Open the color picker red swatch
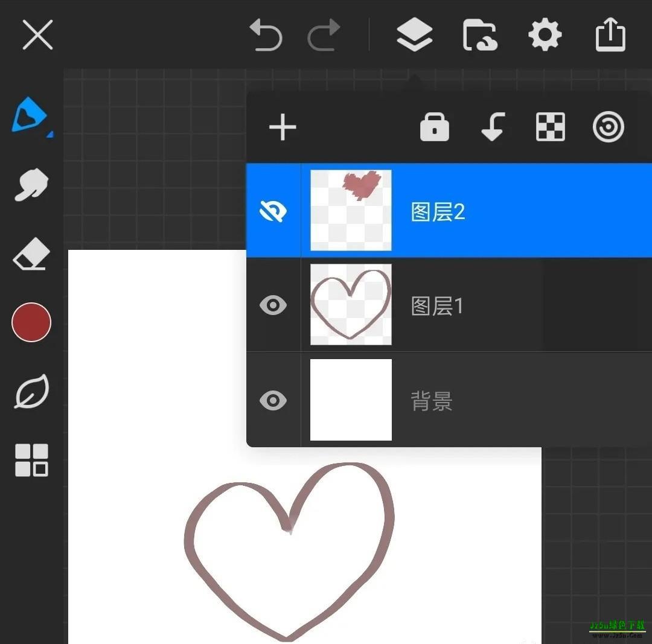Viewport: 652px width, 644px height. click(x=31, y=322)
